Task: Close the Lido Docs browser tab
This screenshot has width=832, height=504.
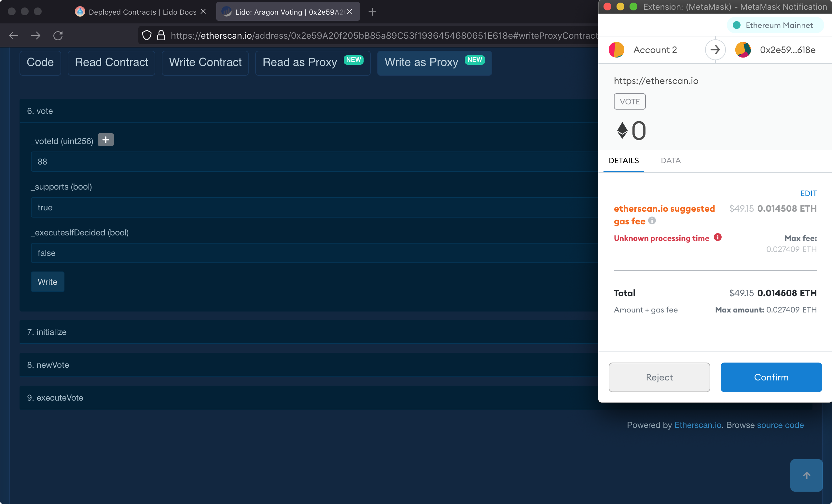Action: (x=203, y=11)
